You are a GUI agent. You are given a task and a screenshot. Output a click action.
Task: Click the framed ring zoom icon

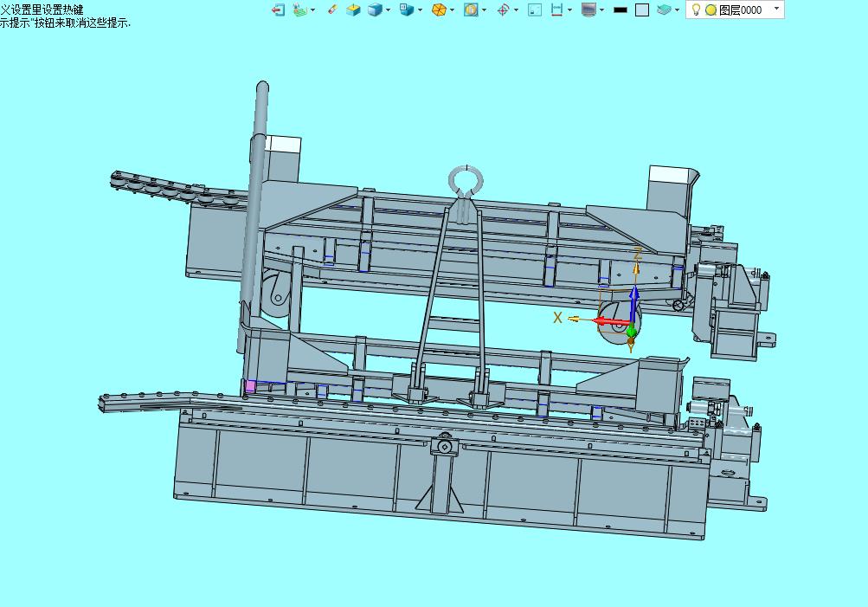pos(471,10)
